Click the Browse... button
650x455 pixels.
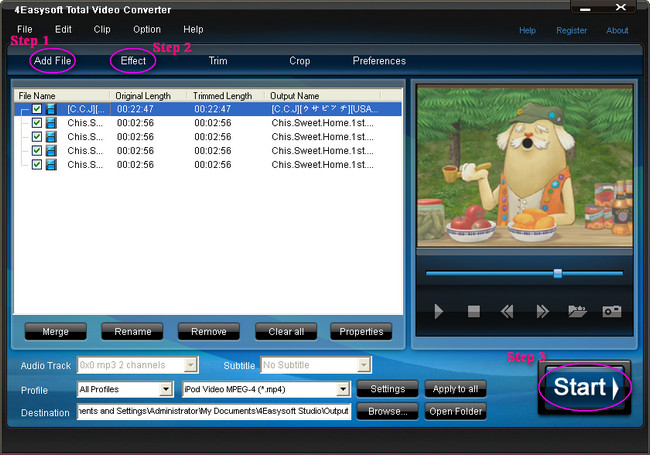click(388, 411)
